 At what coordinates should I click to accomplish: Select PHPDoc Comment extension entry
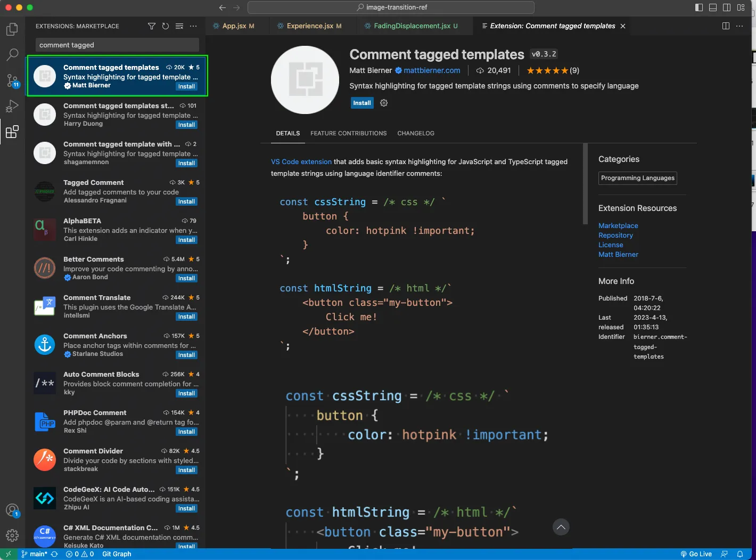point(117,422)
